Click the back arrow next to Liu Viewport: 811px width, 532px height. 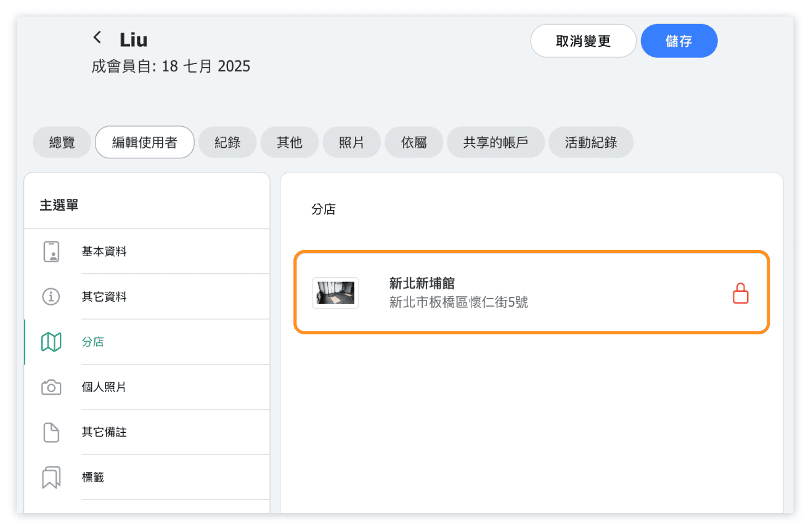97,38
